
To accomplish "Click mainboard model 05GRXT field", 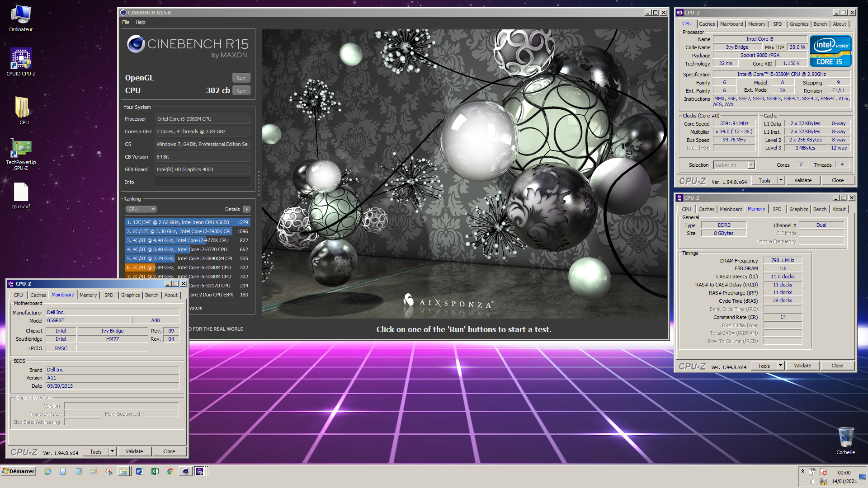I will point(89,320).
